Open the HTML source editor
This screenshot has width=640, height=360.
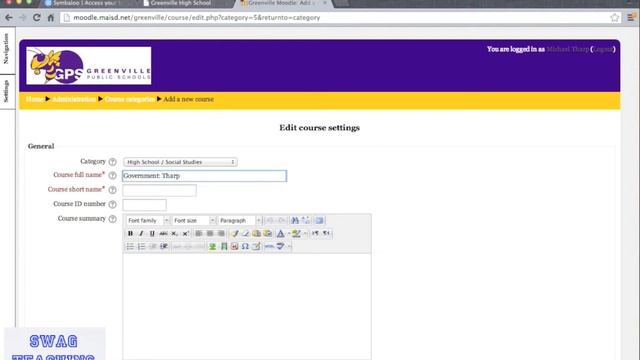[269, 247]
